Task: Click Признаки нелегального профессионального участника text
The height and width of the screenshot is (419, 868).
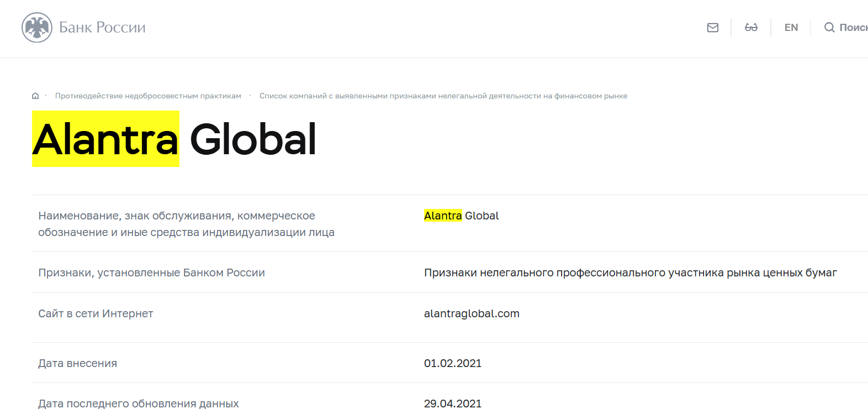Action: pyautogui.click(x=631, y=273)
